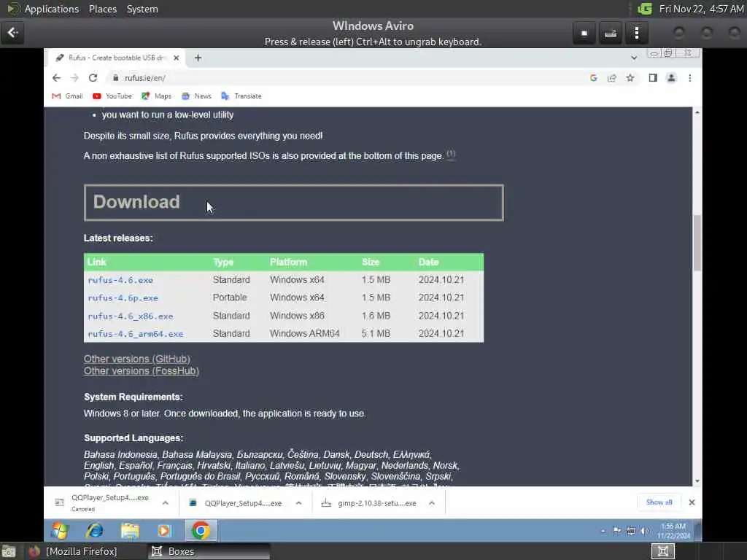
Task: Click Chrome icon in Windows taskbar
Action: tap(201, 531)
